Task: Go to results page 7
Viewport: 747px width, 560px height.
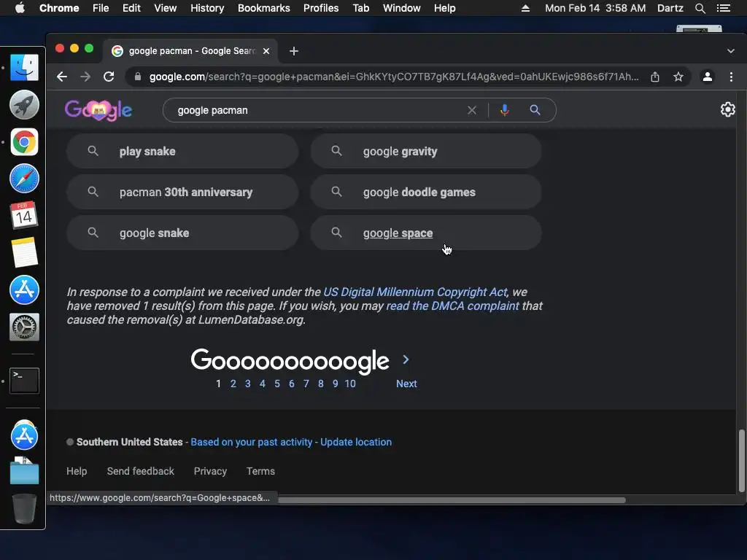Action: pyautogui.click(x=306, y=384)
